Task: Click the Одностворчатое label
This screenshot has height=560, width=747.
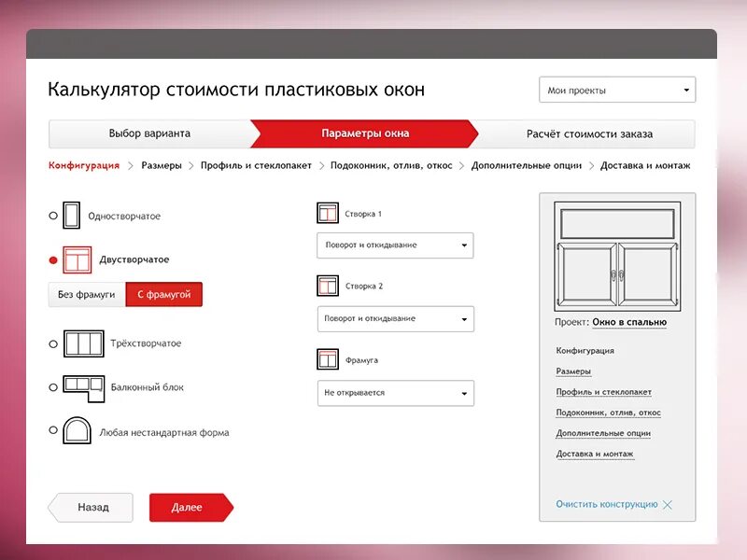Action: tap(124, 217)
